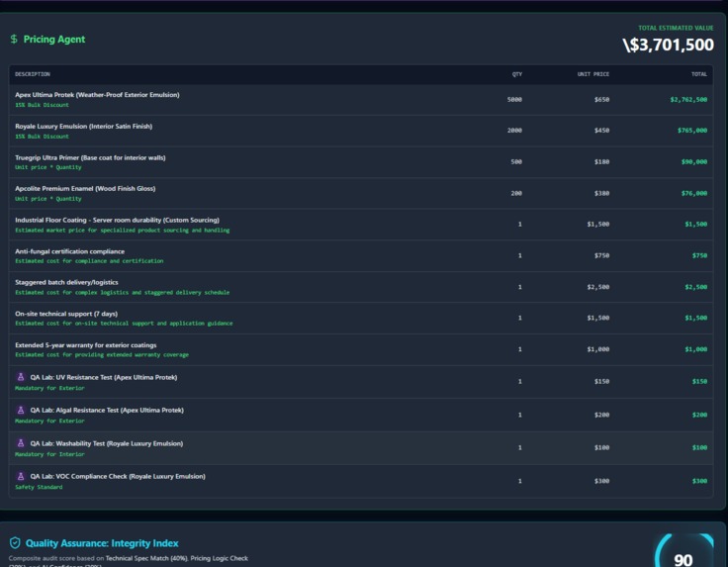The image size is (728, 567).
Task: Click the $200 total for Algal Resistance Test
Action: tap(699, 415)
